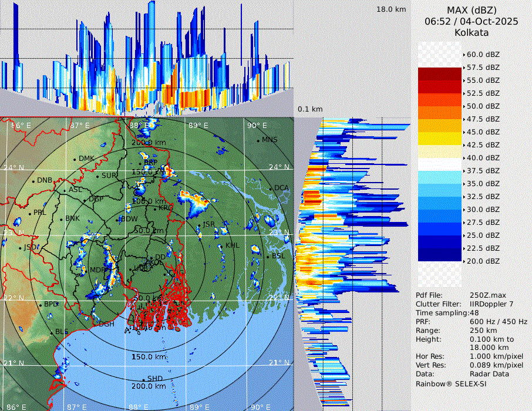Select the BSL station marker
The width and height of the screenshot is (532, 411).
coord(268,257)
